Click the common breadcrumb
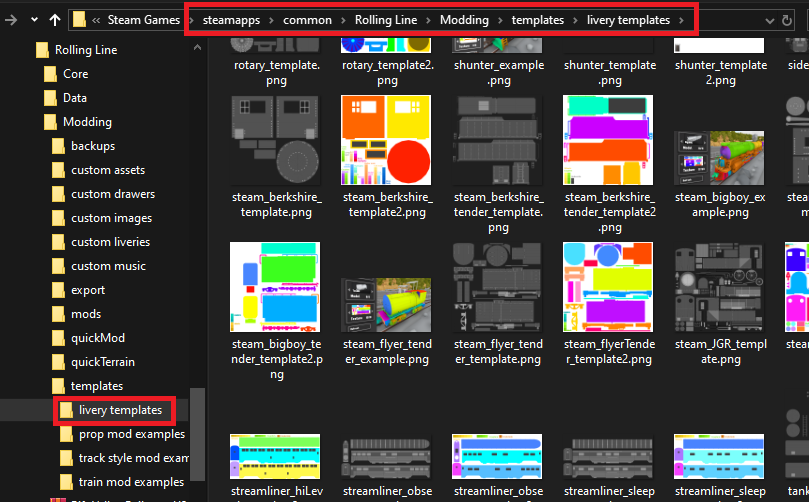This screenshot has width=809, height=502. (x=308, y=20)
